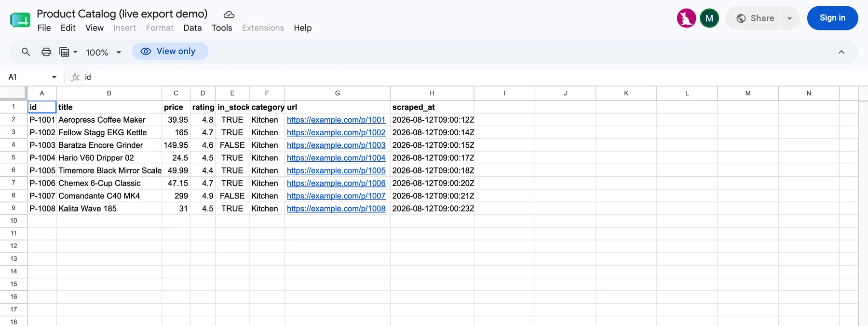The image size is (868, 326).
Task: Open the Sheets home icon
Action: [x=20, y=20]
